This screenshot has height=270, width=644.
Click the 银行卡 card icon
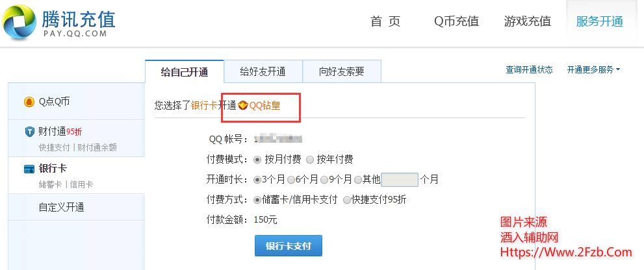[x=29, y=169]
